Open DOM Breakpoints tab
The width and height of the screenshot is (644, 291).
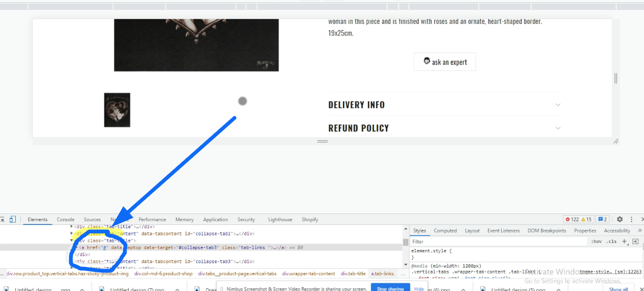(x=546, y=230)
